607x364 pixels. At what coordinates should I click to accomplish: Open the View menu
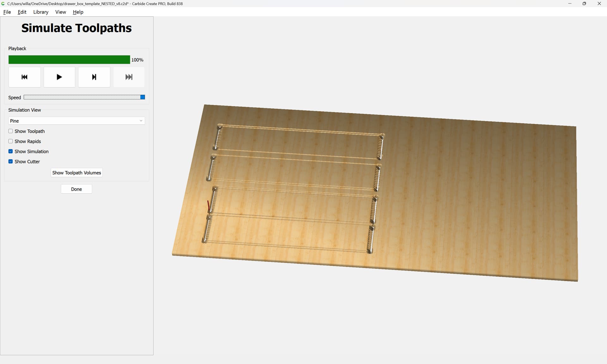click(60, 12)
